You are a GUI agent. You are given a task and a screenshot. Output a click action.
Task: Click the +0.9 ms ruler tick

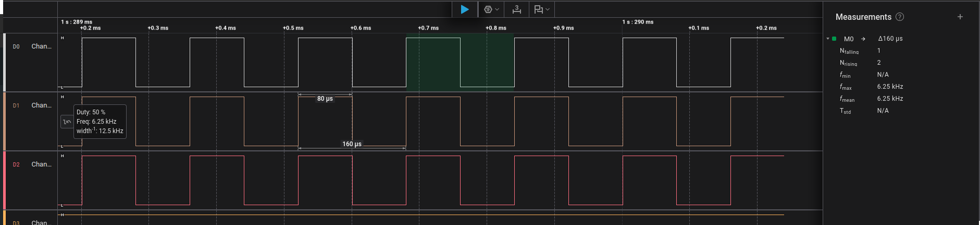coord(564,28)
